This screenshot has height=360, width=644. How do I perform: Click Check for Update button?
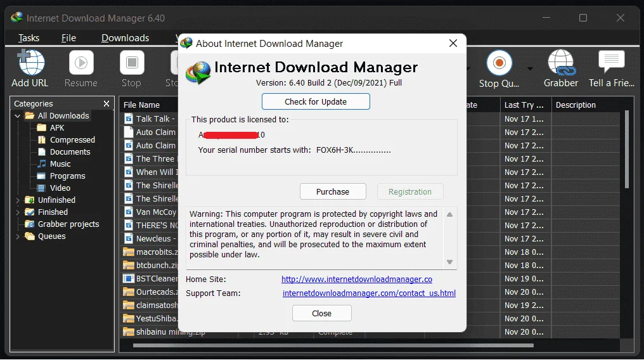pyautogui.click(x=316, y=101)
